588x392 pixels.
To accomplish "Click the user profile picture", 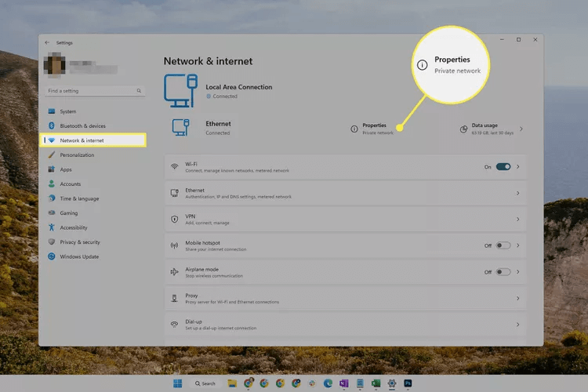I will coord(55,65).
